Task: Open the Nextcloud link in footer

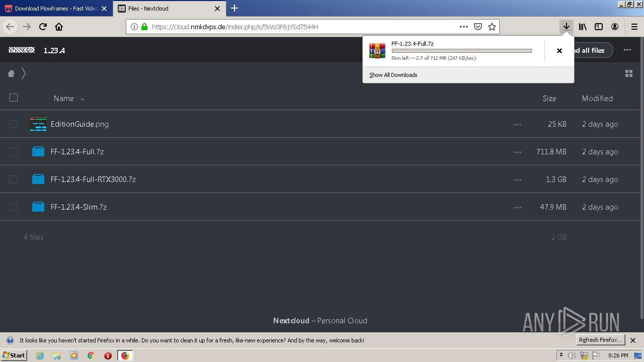Action: tap(291, 321)
